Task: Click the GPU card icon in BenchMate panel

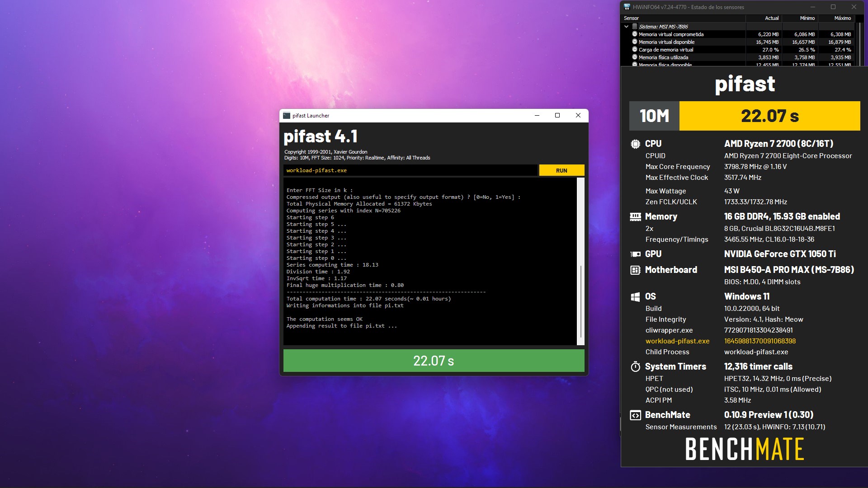Action: click(635, 254)
